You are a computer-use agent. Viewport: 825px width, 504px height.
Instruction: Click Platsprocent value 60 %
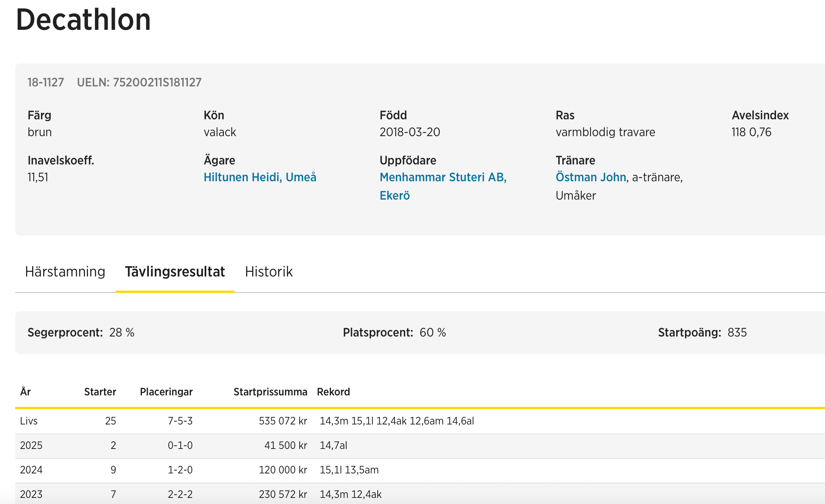point(433,332)
